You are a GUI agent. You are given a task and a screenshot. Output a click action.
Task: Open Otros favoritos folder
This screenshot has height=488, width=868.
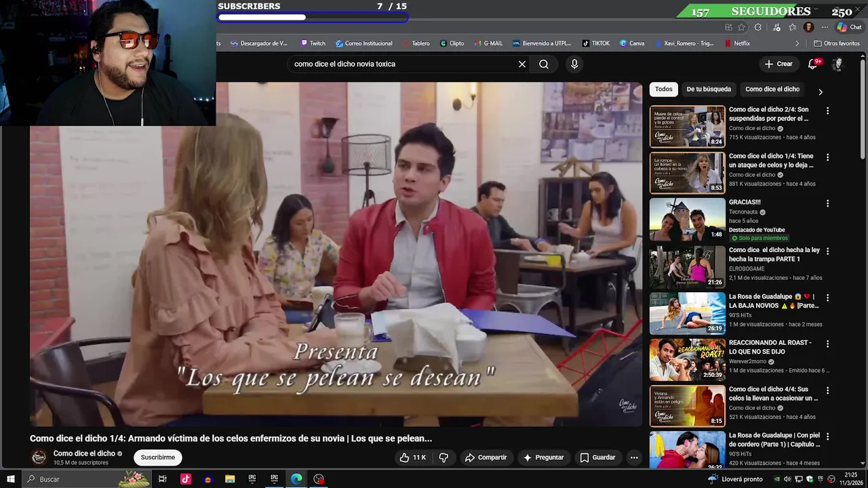837,43
